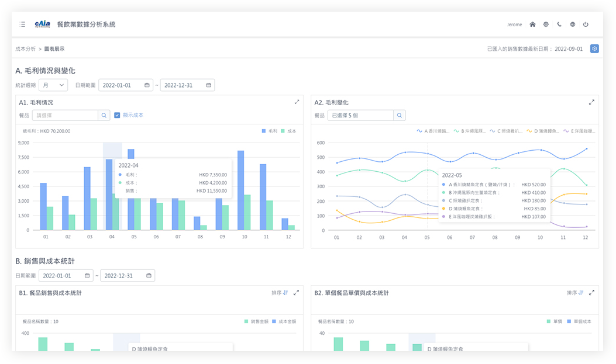Click HKD 7,350.00 value in tooltip
Screen dimensions: 616x364
point(212,175)
